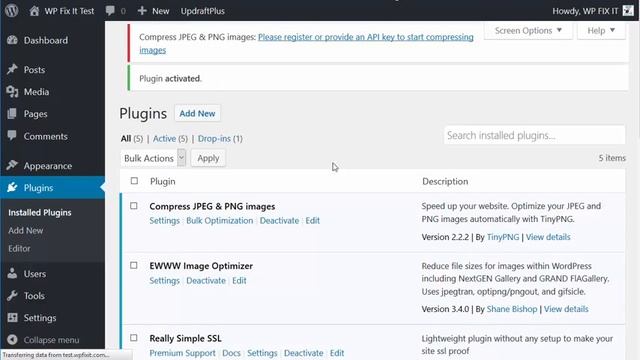Click the Apply bulk action button
The image size is (640, 360).
coord(208,158)
